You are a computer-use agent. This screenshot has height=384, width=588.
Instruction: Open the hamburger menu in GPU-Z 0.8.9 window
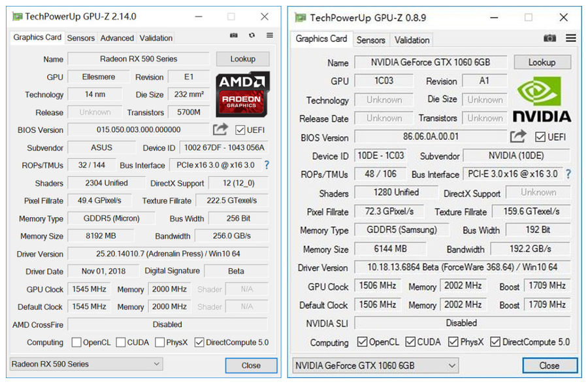[x=570, y=39]
